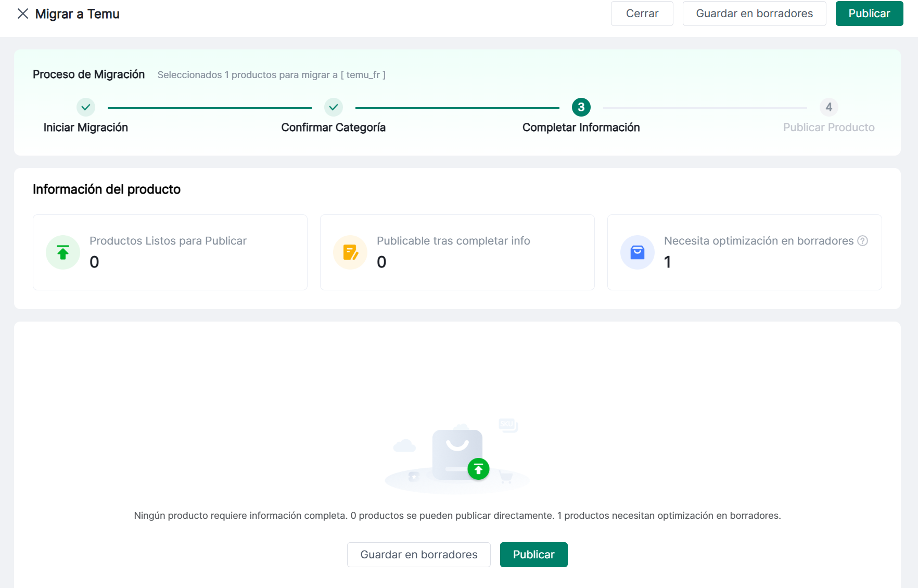Click the help question mark icon
This screenshot has width=918, height=588.
tap(862, 240)
